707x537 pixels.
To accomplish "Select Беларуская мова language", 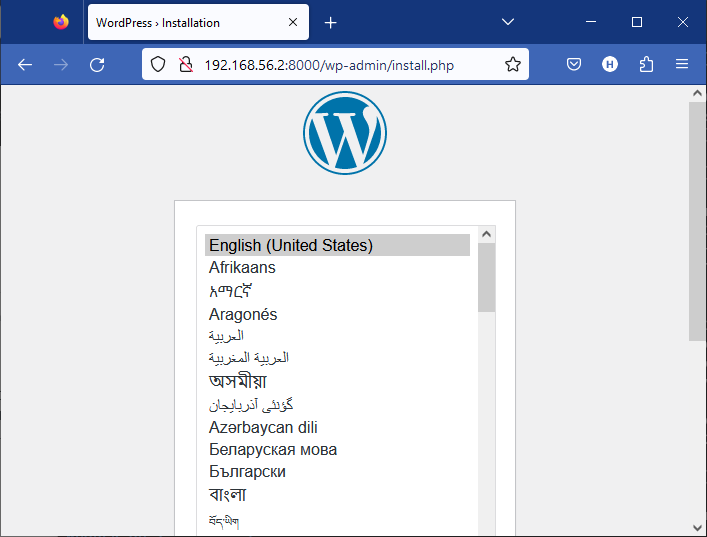I will [x=337, y=450].
